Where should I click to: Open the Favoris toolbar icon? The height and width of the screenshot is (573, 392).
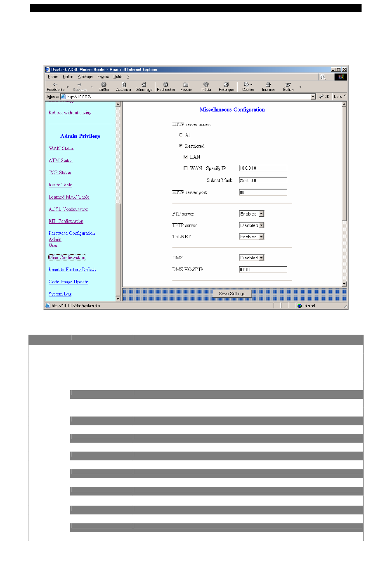[x=186, y=84]
